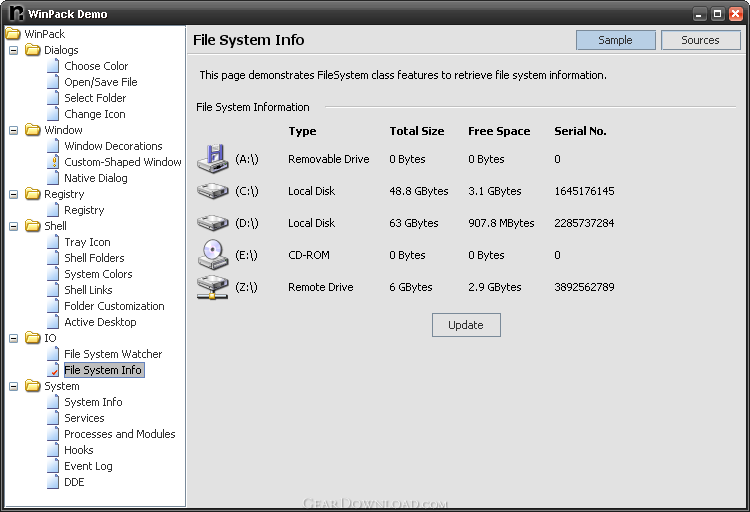Click the page icon beside DDE
750x512 pixels.
[x=53, y=482]
